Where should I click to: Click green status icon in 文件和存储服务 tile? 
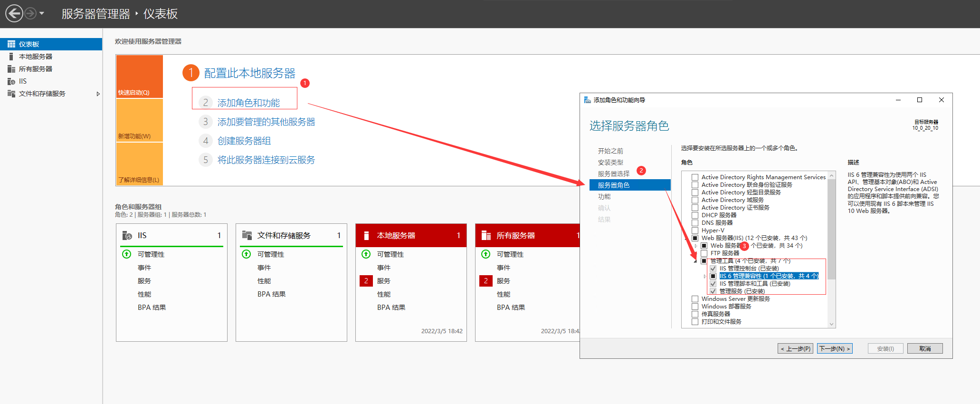247,254
